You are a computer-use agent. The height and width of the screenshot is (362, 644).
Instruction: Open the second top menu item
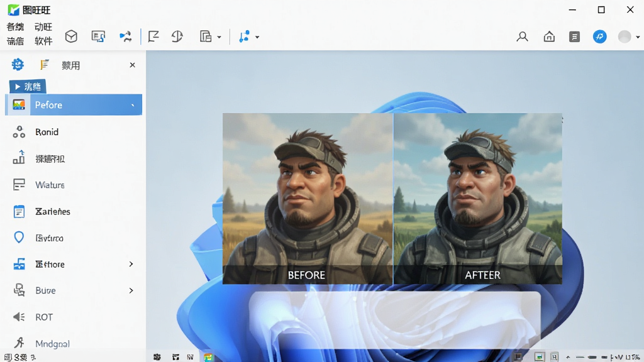click(43, 27)
